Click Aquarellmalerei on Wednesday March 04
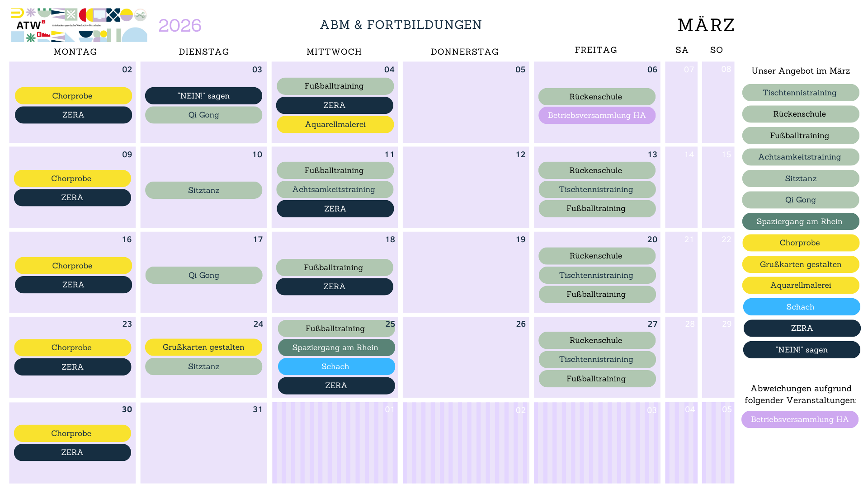 coord(335,124)
